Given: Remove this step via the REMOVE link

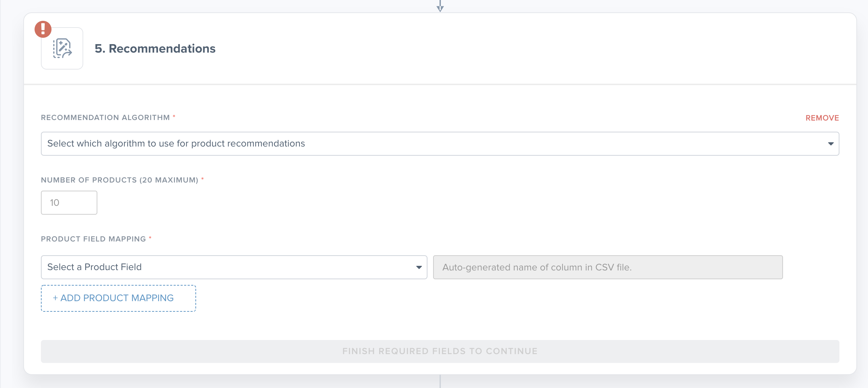Looking at the screenshot, I should click(822, 118).
